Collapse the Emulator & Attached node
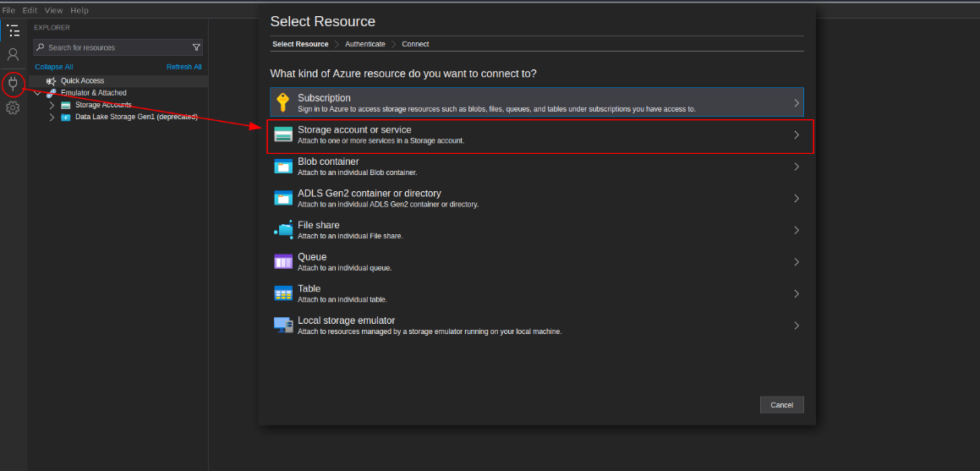Viewport: 980px width, 471px height. (x=38, y=93)
